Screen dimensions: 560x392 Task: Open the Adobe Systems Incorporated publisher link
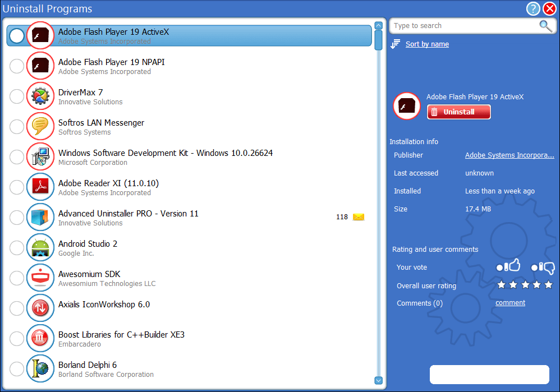click(509, 155)
